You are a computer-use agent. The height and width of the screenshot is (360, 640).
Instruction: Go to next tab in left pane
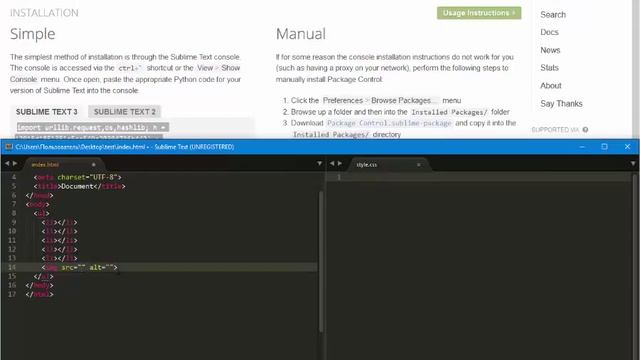coord(15,163)
